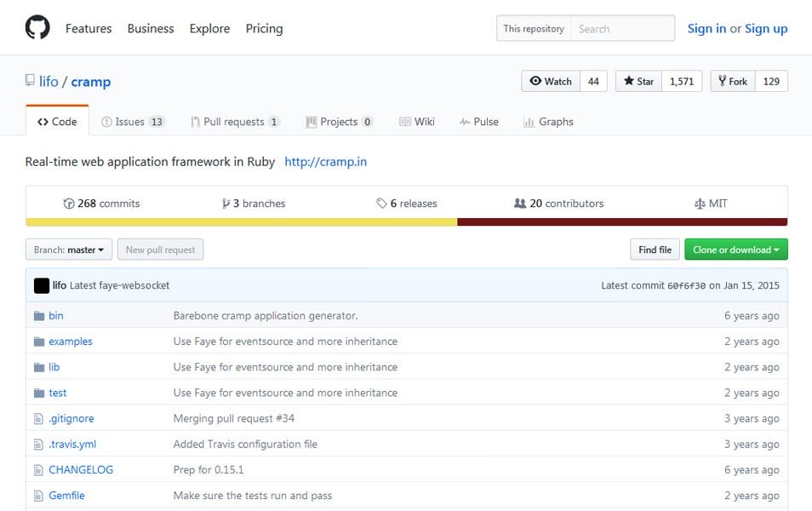The width and height of the screenshot is (812, 511).
Task: Open the lifo owner link
Action: coord(49,82)
